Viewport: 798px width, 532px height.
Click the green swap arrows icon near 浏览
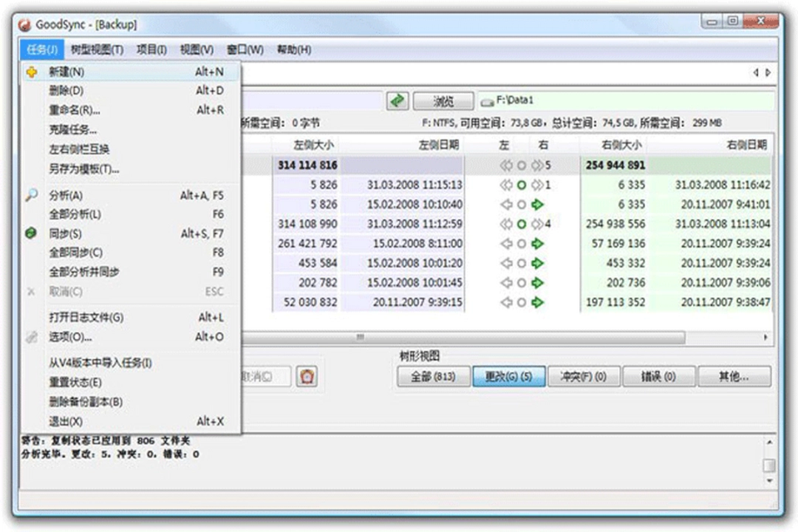(397, 100)
